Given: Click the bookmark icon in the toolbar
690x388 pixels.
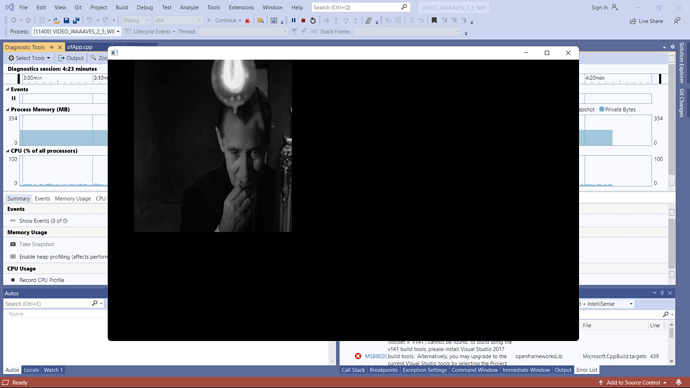Looking at the screenshot, I should [434, 20].
